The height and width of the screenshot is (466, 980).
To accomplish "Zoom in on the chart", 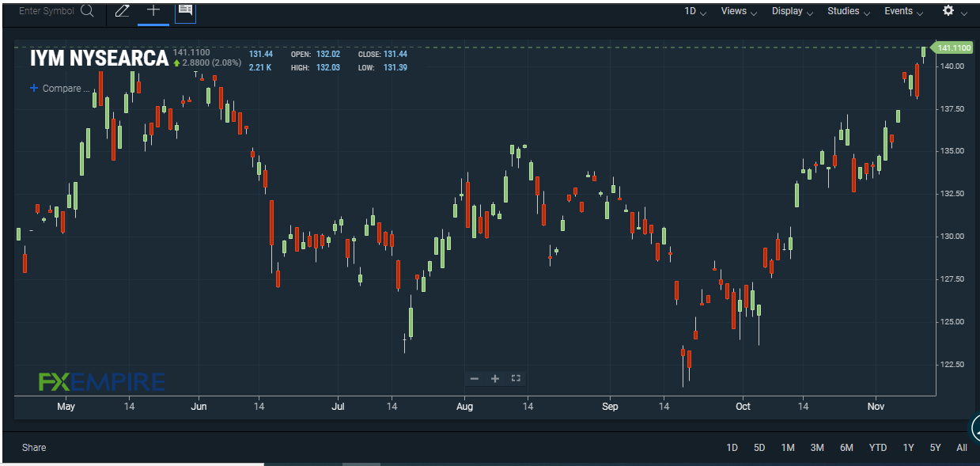I will click(x=494, y=378).
